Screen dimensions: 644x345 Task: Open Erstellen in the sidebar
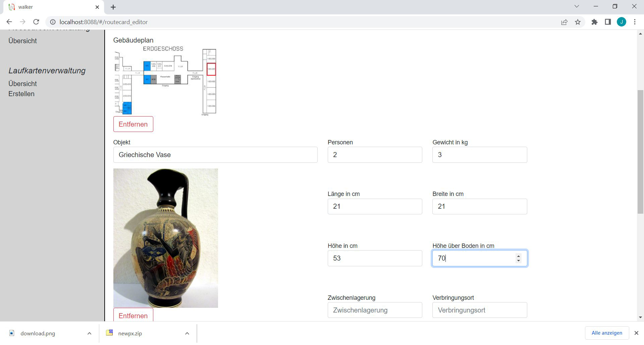pos(21,94)
